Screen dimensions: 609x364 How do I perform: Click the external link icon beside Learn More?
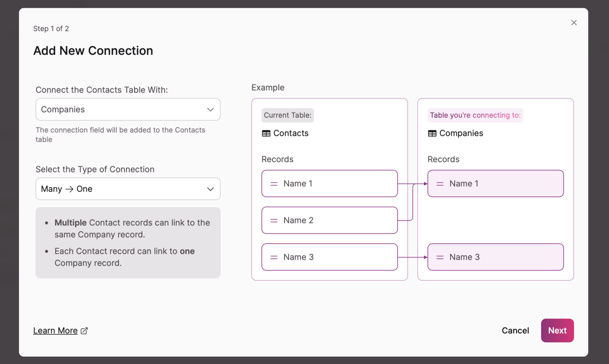(x=84, y=331)
